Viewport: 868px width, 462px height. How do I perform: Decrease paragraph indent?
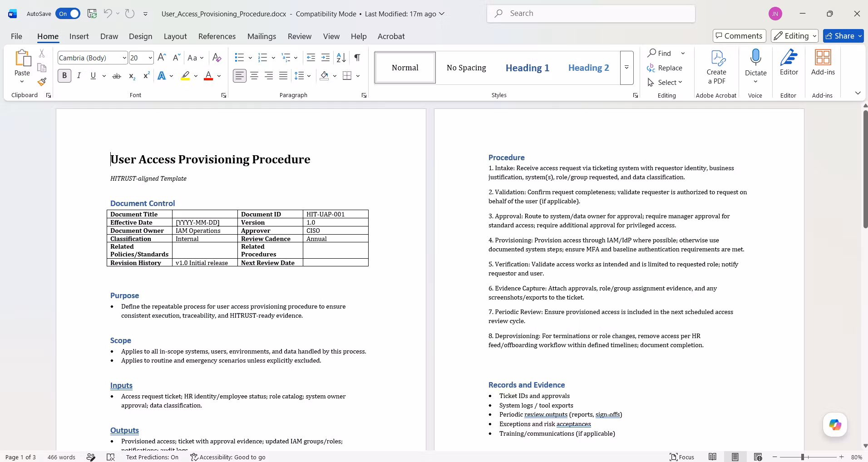(311, 58)
